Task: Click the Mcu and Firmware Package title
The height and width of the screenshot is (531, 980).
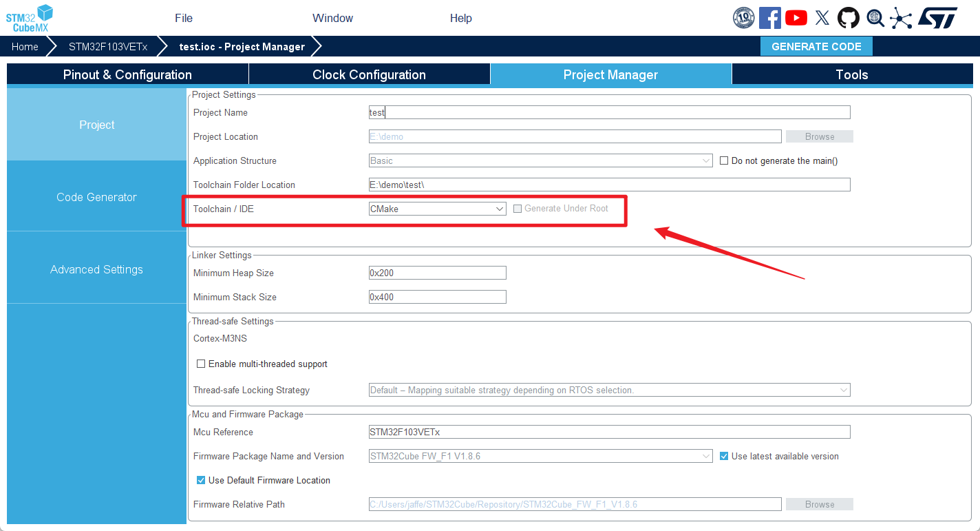Action: pyautogui.click(x=248, y=415)
